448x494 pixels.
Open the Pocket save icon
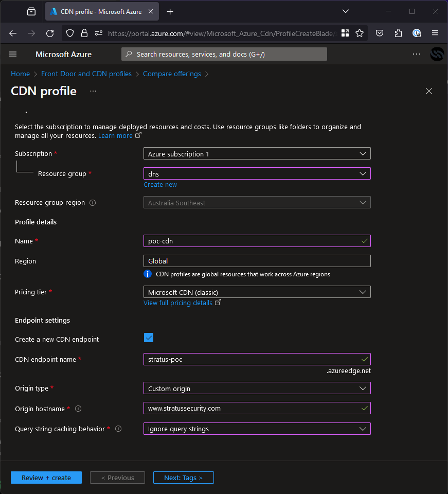(380, 33)
